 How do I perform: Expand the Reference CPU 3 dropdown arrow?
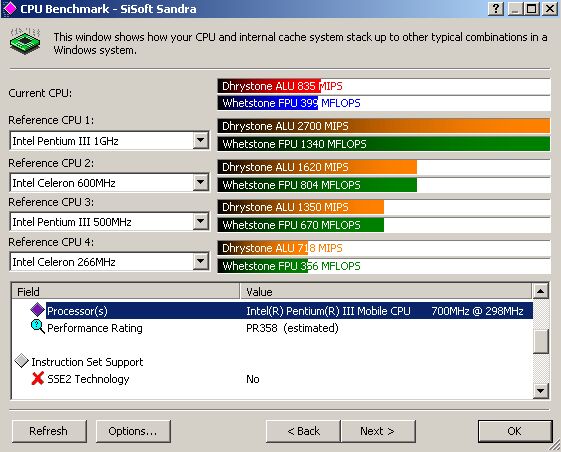[x=201, y=222]
